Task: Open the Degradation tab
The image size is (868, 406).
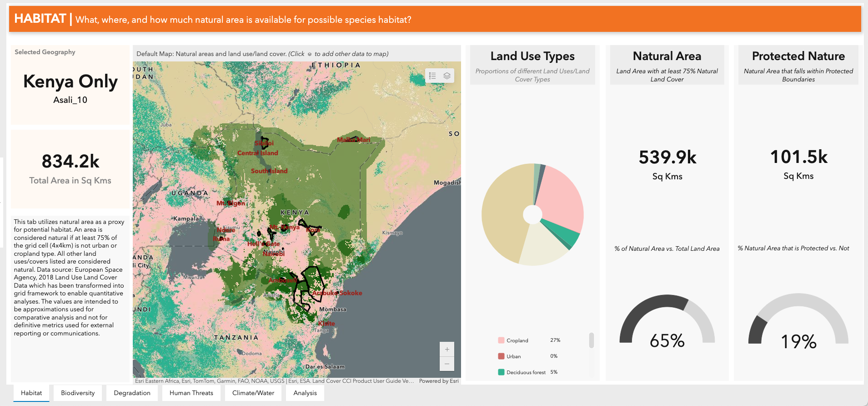Action: (132, 393)
